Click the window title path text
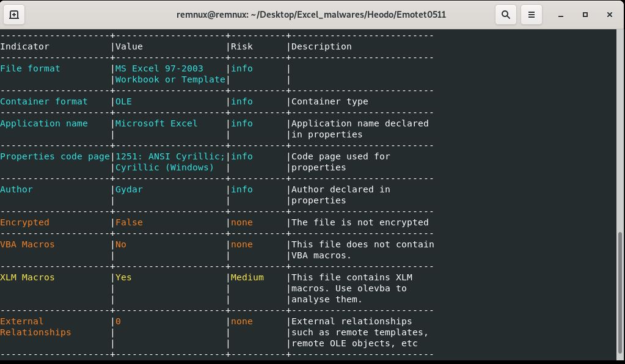The width and height of the screenshot is (625, 364). [311, 15]
